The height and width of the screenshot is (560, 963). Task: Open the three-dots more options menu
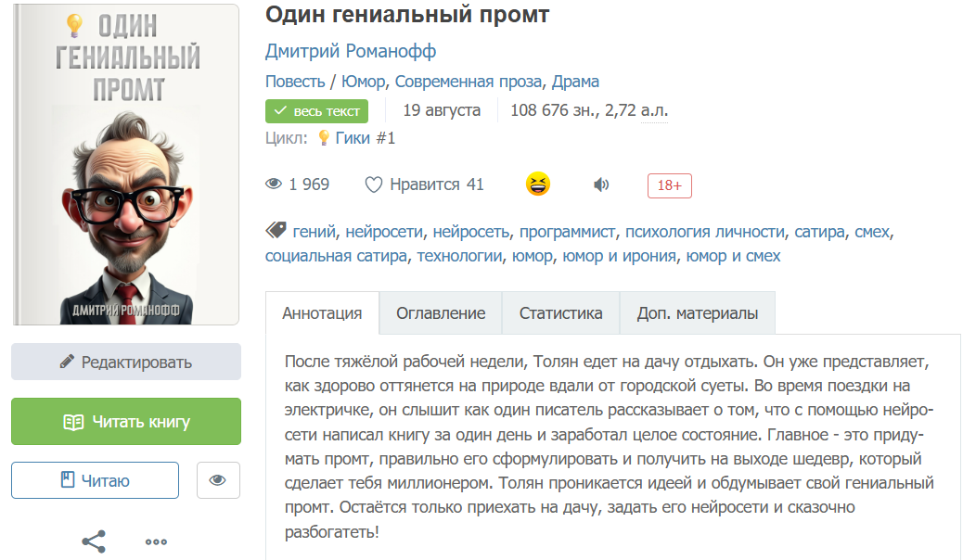[x=156, y=542]
